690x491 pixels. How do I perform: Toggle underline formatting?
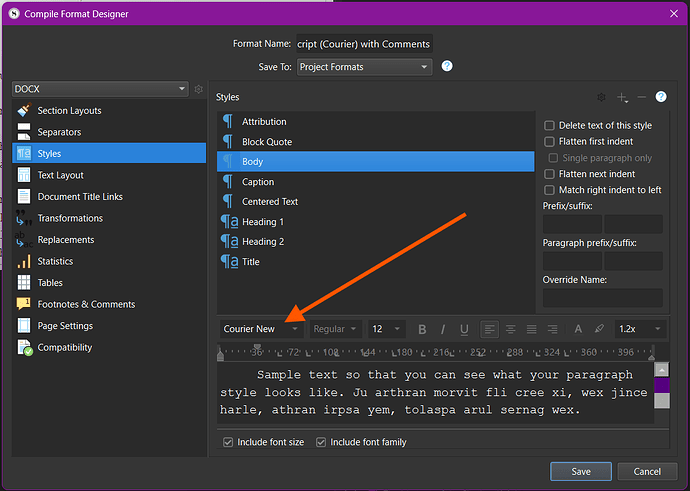(464, 329)
